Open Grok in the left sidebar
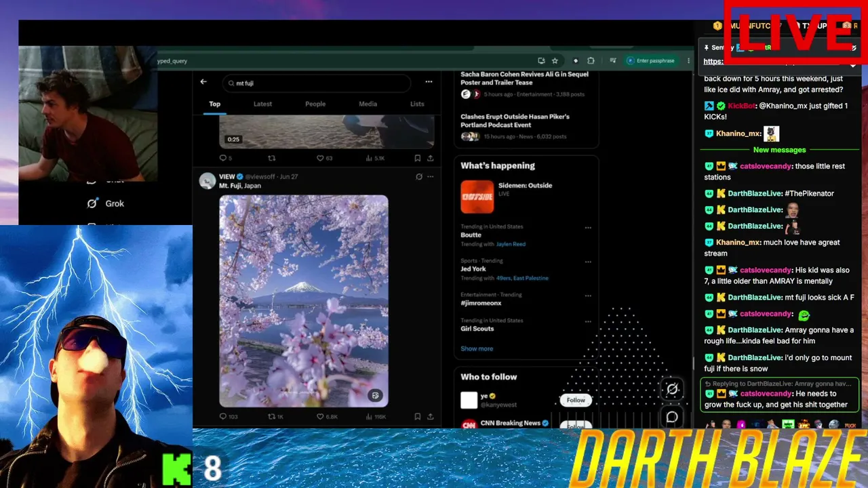This screenshot has height=488, width=868. [x=106, y=203]
